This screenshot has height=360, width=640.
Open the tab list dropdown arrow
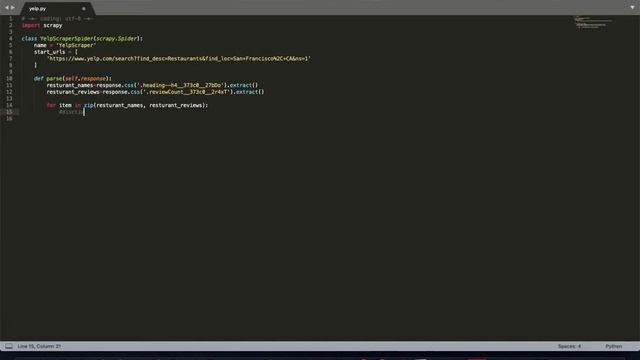pyautogui.click(x=632, y=7)
